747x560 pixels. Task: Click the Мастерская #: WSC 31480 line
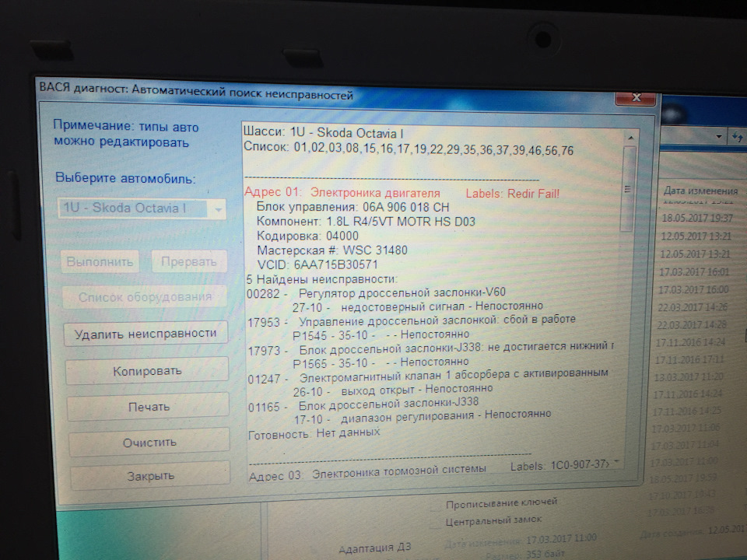tap(332, 250)
